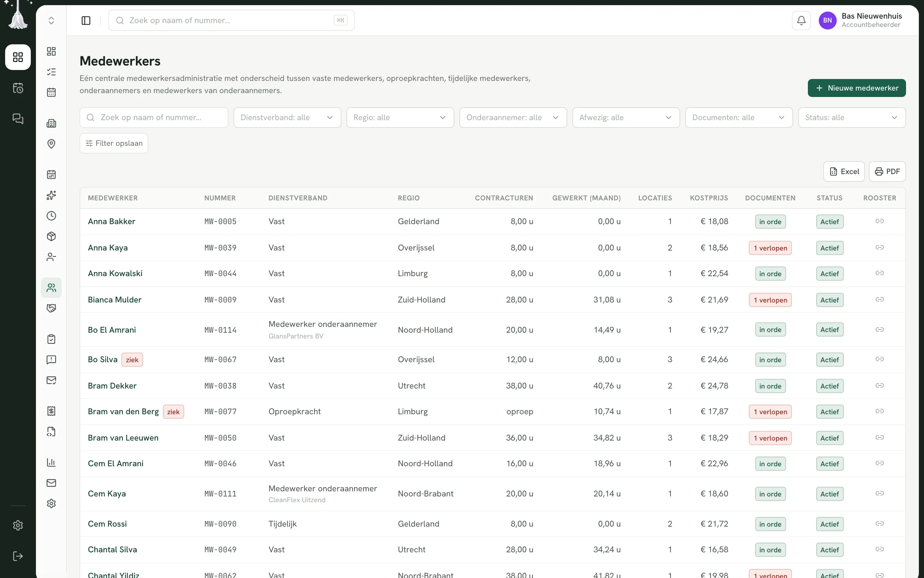The width and height of the screenshot is (924, 578).
Task: Open the notifications bell
Action: [801, 20]
